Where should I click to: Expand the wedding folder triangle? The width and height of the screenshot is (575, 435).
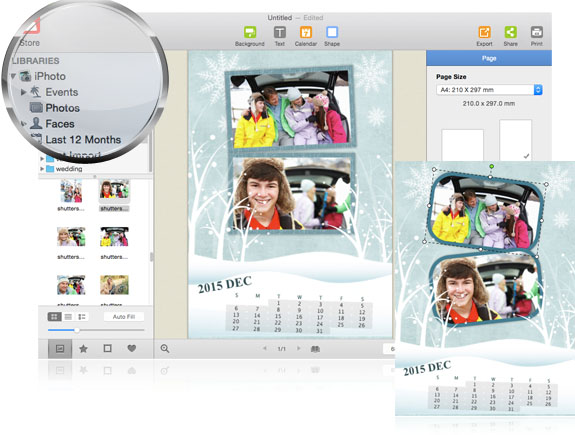pyautogui.click(x=42, y=169)
